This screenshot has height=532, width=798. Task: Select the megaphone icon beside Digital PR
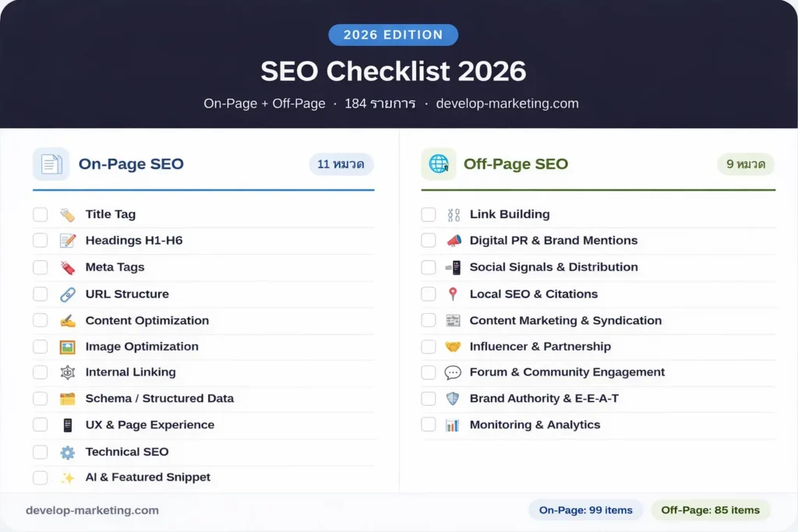click(453, 240)
